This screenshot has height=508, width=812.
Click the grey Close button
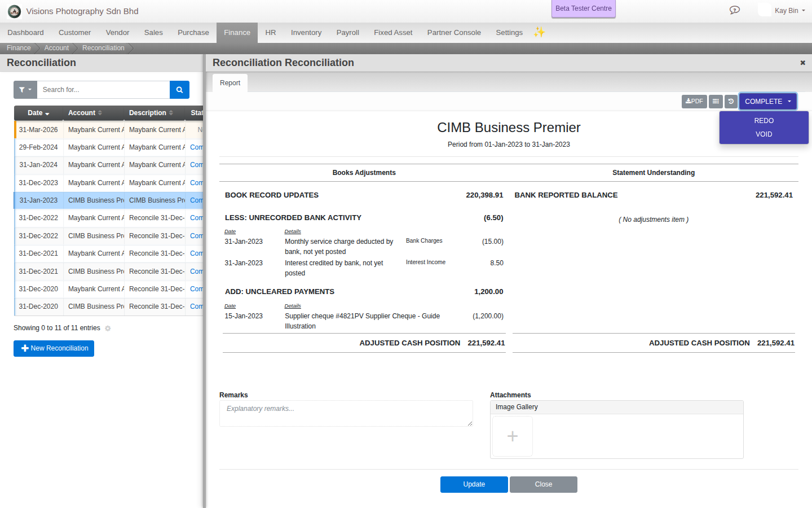pos(544,484)
